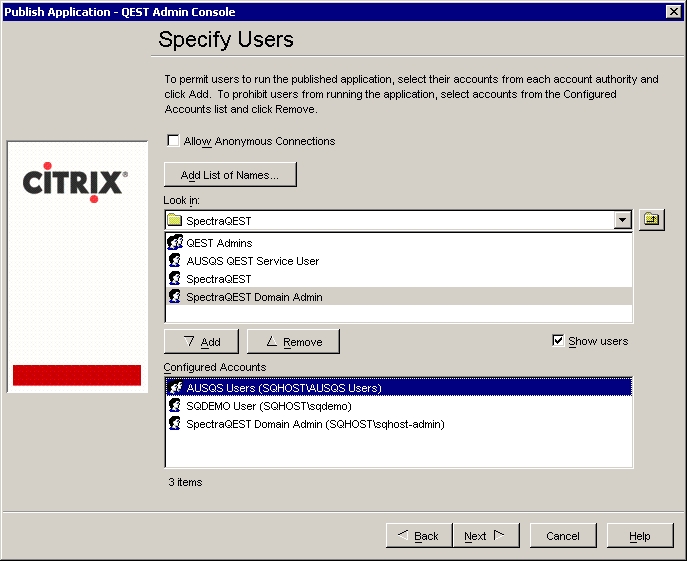The height and width of the screenshot is (561, 687).
Task: Go to Next wizard page
Action: 484,536
